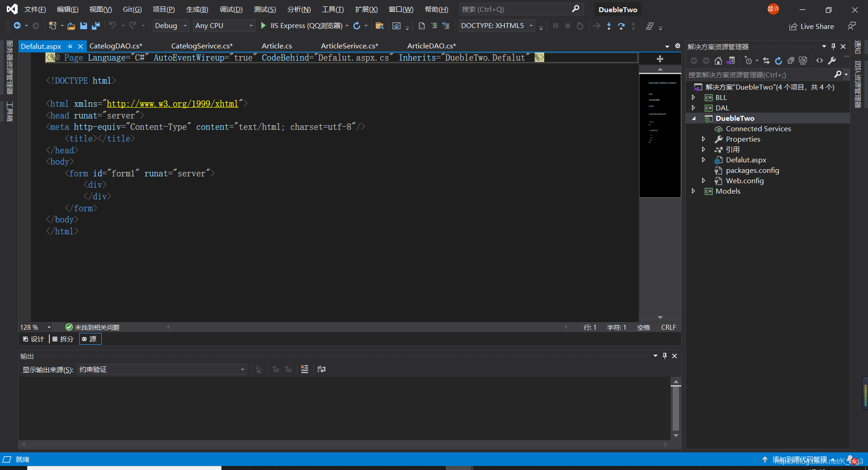Click Pending Changes Filter clock icon
Image resolution: width=868 pixels, height=470 pixels.
(x=749, y=61)
